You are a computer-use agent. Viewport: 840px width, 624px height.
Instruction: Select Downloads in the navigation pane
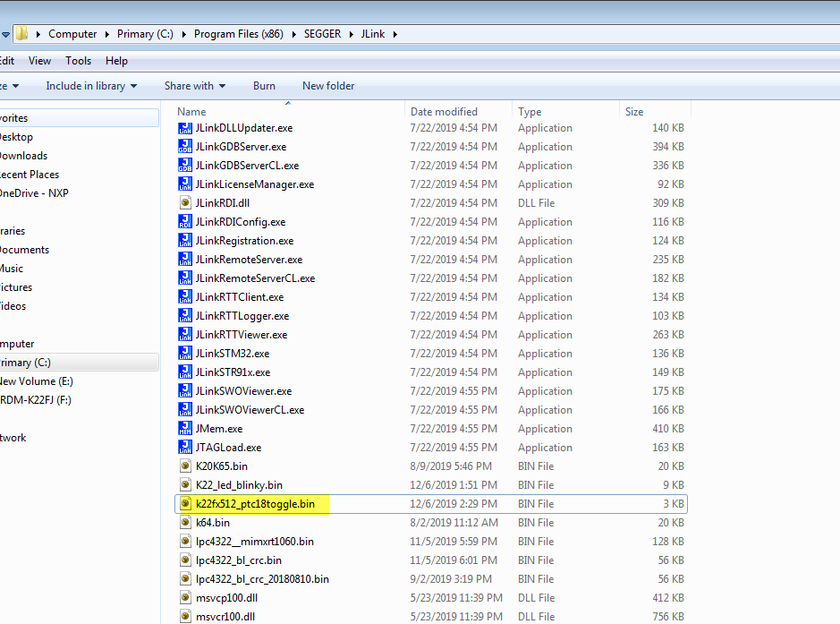pos(23,156)
